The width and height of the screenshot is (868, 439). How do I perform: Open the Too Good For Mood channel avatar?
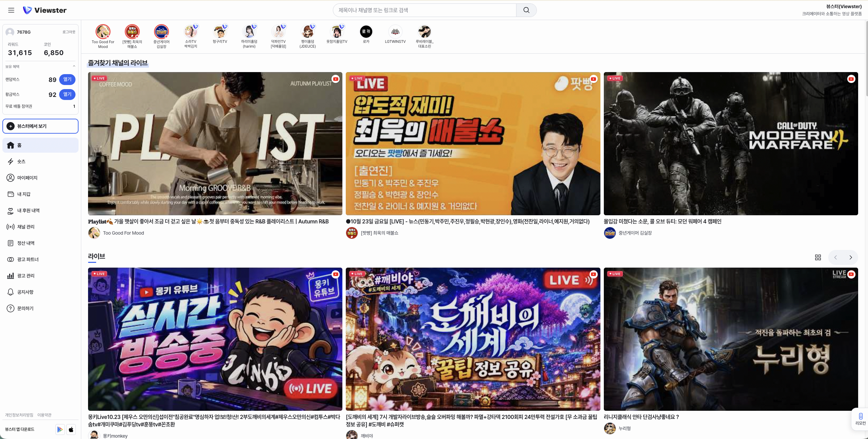[x=103, y=32]
